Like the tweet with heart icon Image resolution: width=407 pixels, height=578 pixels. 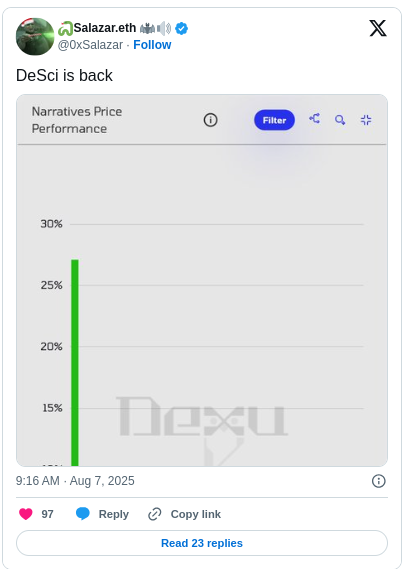pyautogui.click(x=26, y=514)
